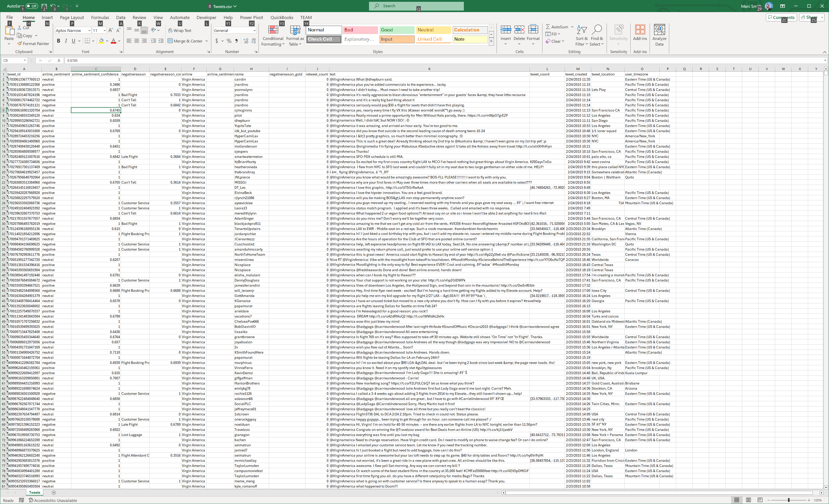Open the Formulas ribbon tab

(x=100, y=18)
